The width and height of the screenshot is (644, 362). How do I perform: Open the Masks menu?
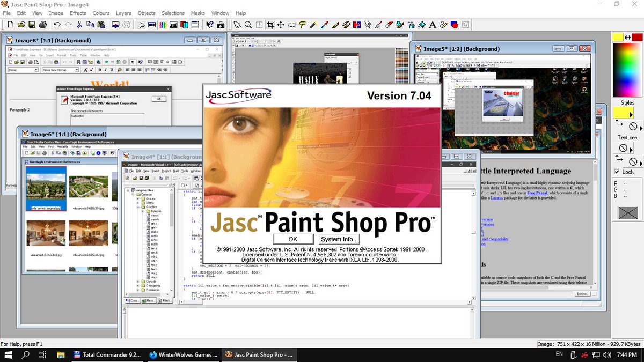click(x=198, y=13)
